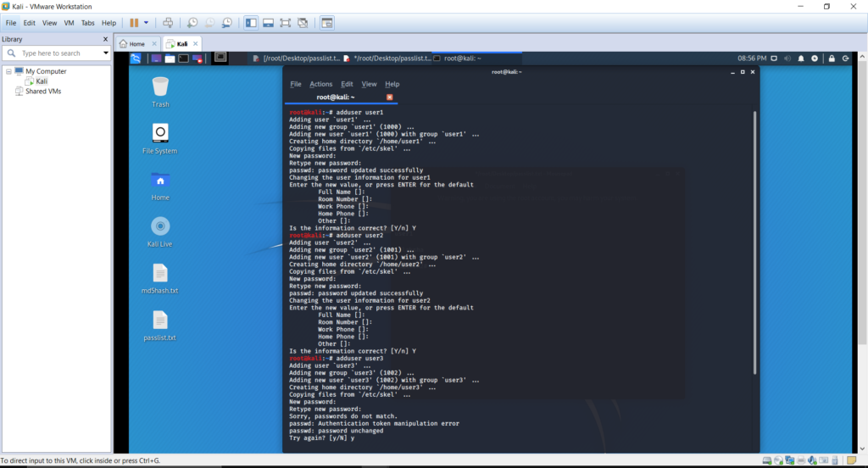Launch the terminal emulator from the Kali panel
The width and height of the screenshot is (868, 468).
[x=183, y=58]
